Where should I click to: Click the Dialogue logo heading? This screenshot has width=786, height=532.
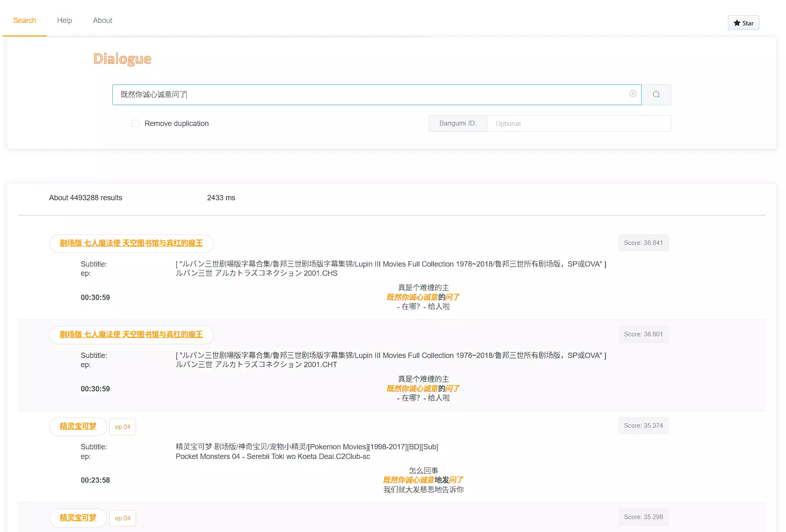pyautogui.click(x=122, y=59)
